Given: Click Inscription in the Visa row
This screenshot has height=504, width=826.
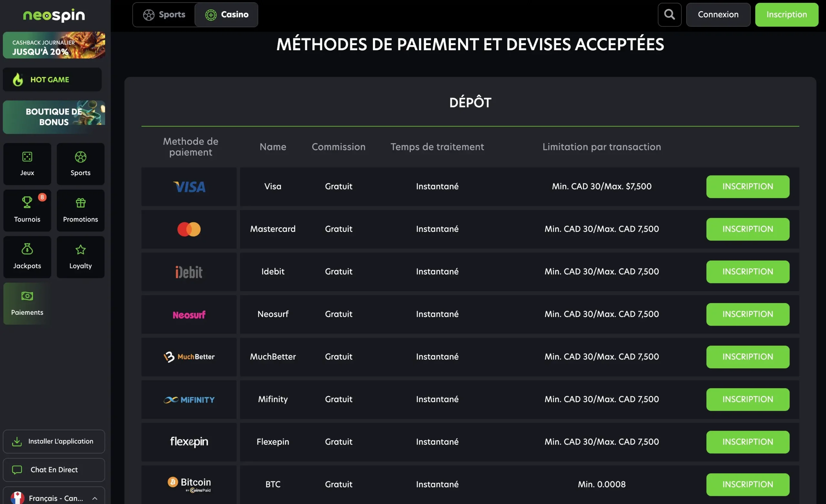Looking at the screenshot, I should pos(748,187).
